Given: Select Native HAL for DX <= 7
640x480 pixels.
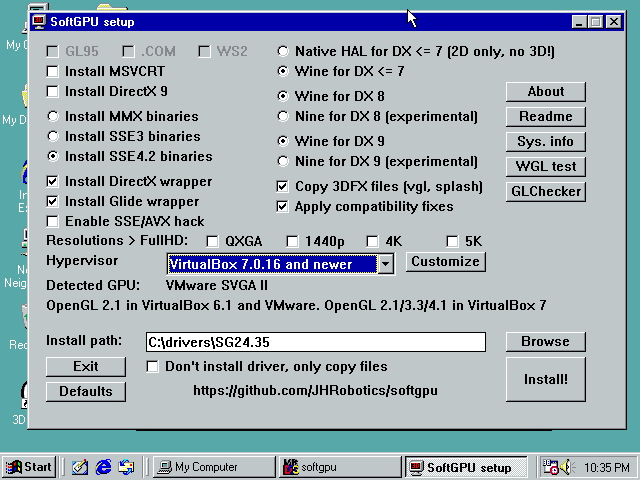Looking at the screenshot, I should point(282,51).
